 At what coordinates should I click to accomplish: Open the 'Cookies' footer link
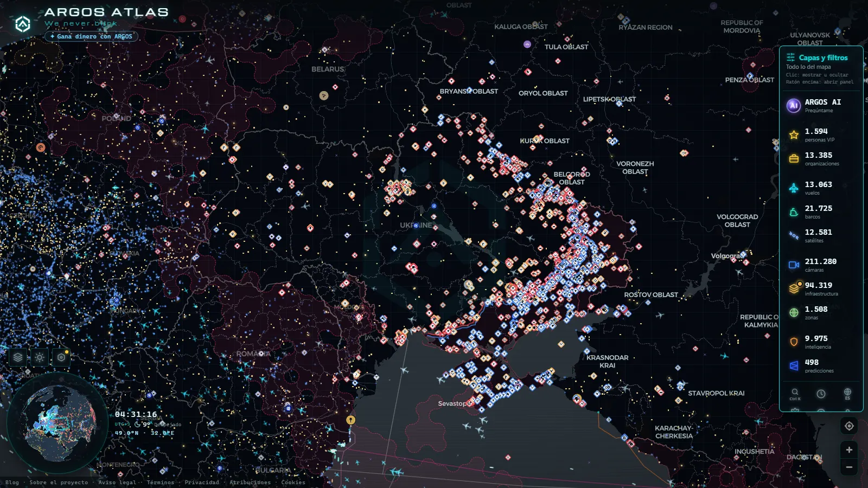293,482
